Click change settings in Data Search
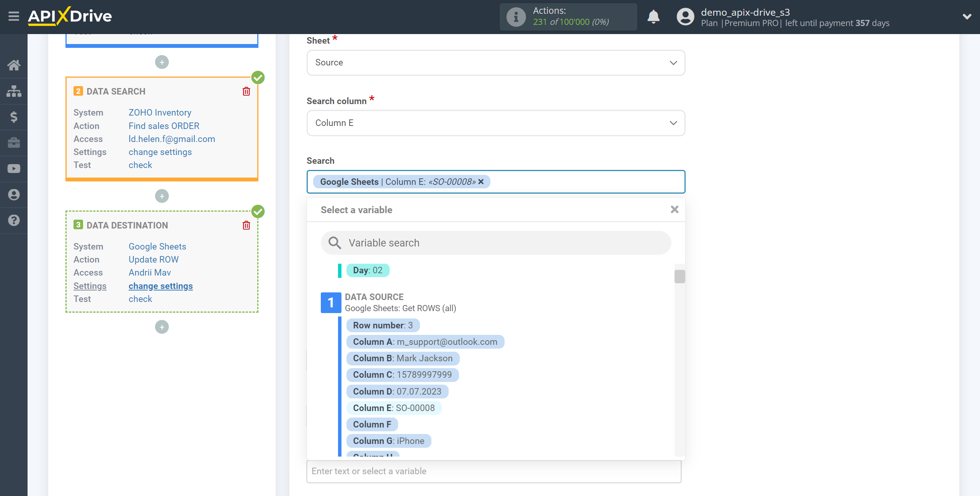 coord(160,152)
